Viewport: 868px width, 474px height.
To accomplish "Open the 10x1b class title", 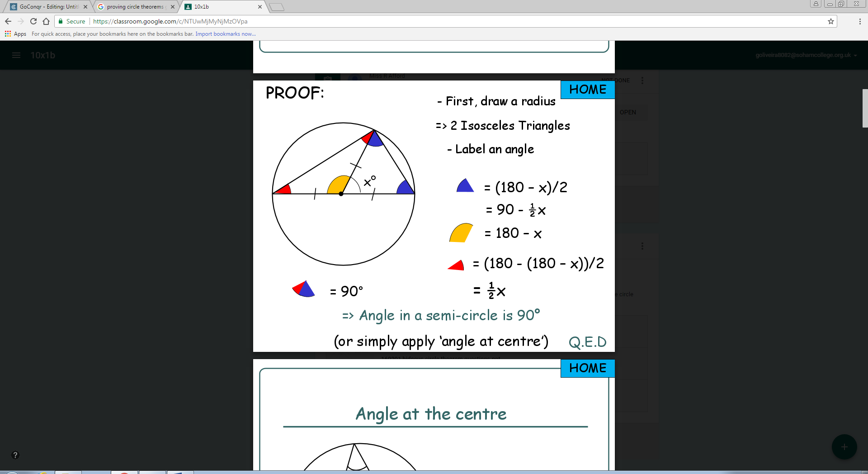I will [43, 55].
